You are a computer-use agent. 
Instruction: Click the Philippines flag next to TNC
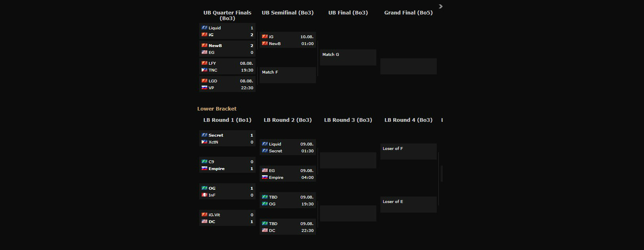[x=204, y=70]
